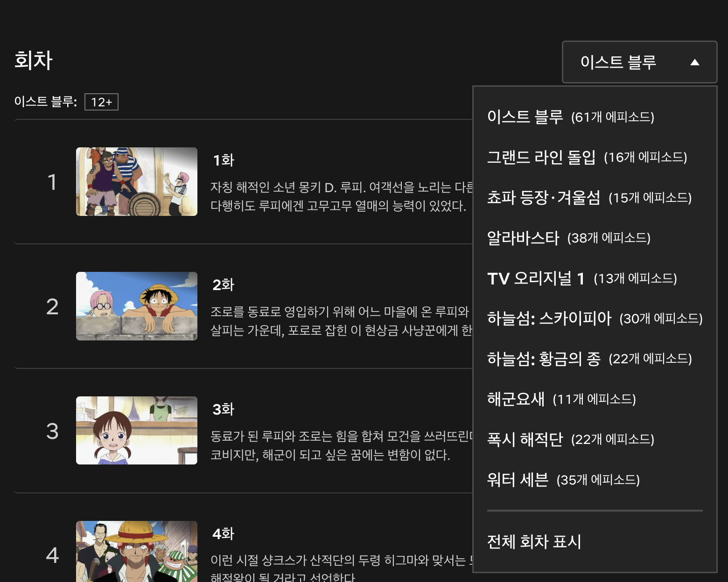Click episode 4 description about 샹크스
Image resolution: width=728 pixels, height=582 pixels.
(x=342, y=567)
